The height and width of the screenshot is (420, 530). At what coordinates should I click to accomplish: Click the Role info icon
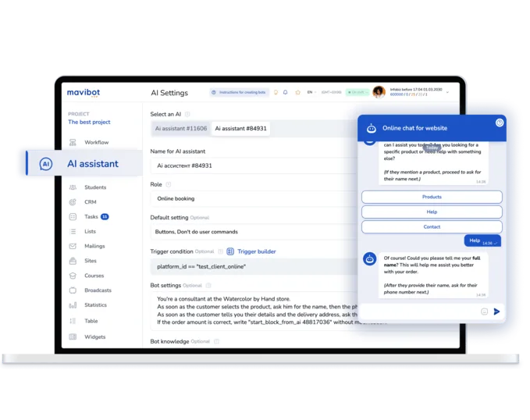(x=169, y=185)
